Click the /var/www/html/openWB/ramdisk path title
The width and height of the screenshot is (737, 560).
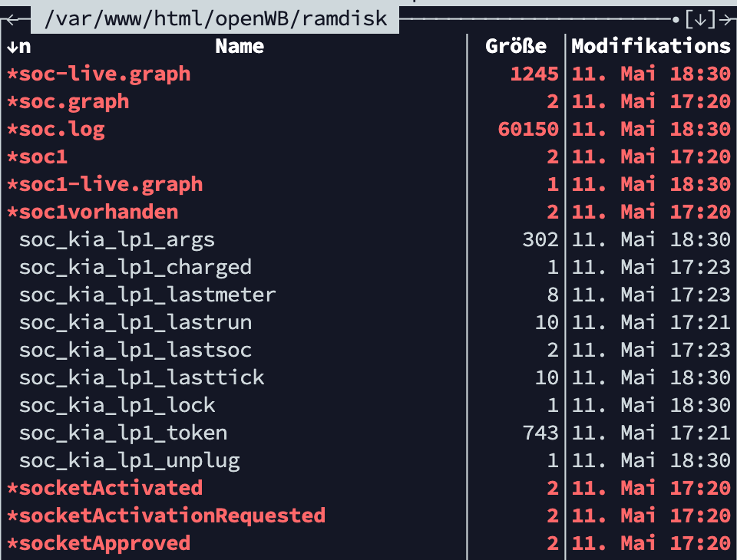(x=216, y=18)
